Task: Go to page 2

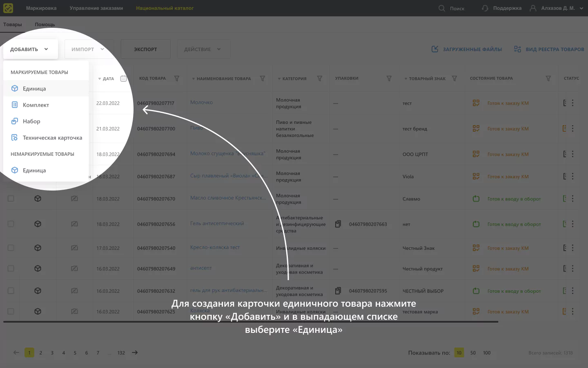Action: coord(41,353)
